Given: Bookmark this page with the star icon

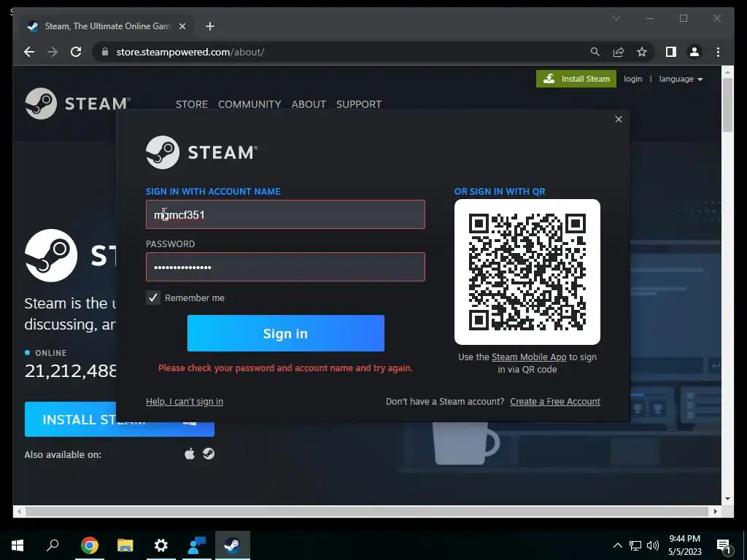Looking at the screenshot, I should [x=642, y=52].
